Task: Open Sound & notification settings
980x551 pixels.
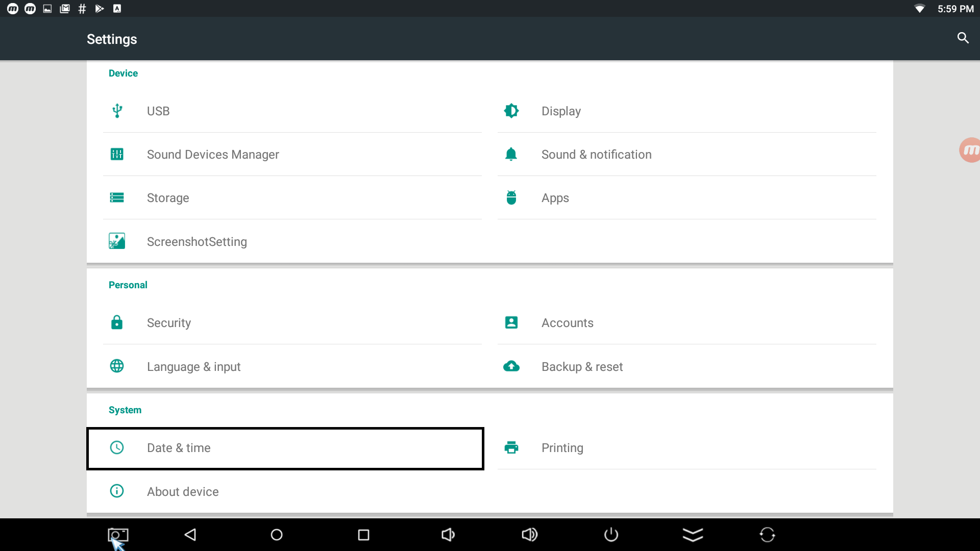Action: point(596,155)
